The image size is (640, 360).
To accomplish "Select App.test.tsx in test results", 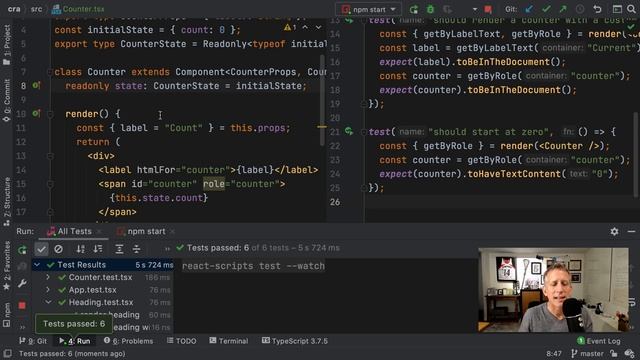I will [x=93, y=290].
